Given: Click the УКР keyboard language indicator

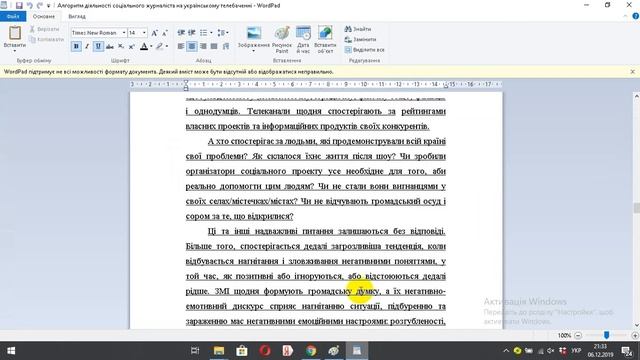Looking at the screenshot, I should tap(576, 351).
